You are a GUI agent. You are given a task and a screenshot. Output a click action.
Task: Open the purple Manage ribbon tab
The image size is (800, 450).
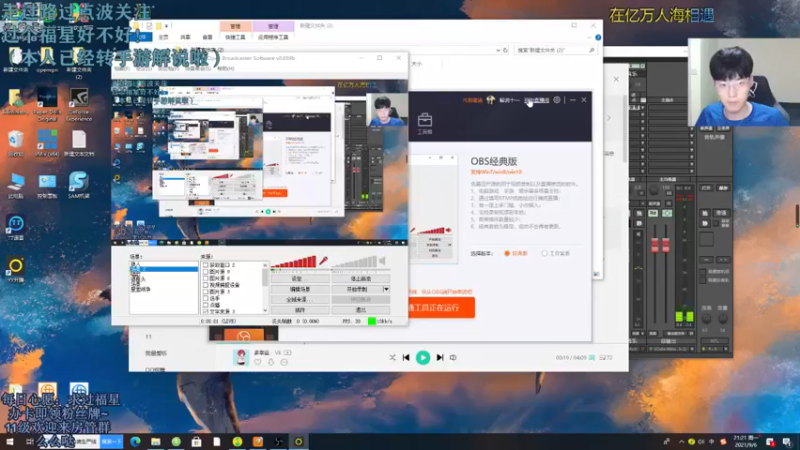tap(273, 26)
